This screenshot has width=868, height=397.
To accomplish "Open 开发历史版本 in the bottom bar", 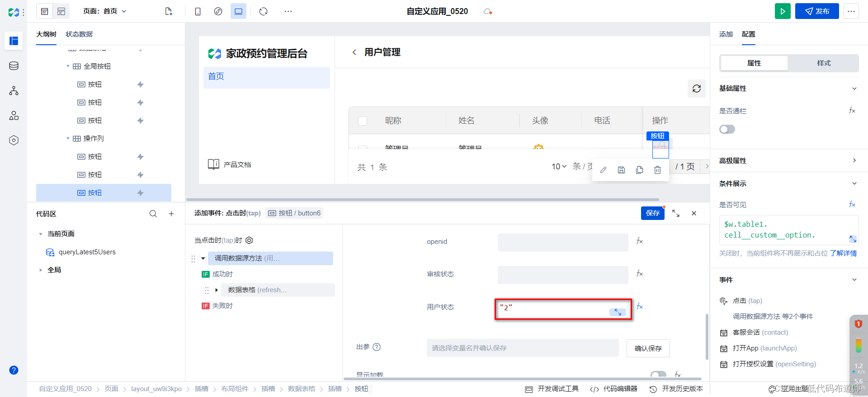I will tap(676, 389).
